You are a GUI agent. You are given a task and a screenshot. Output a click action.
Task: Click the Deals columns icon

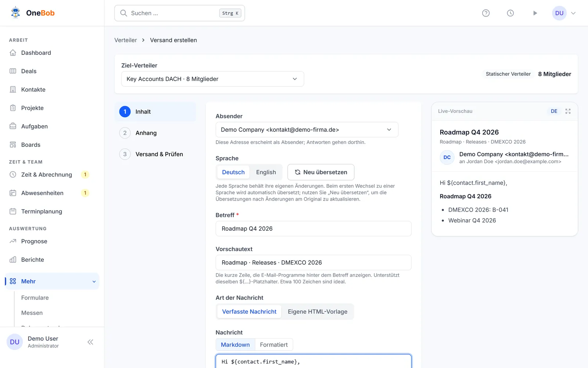(13, 71)
